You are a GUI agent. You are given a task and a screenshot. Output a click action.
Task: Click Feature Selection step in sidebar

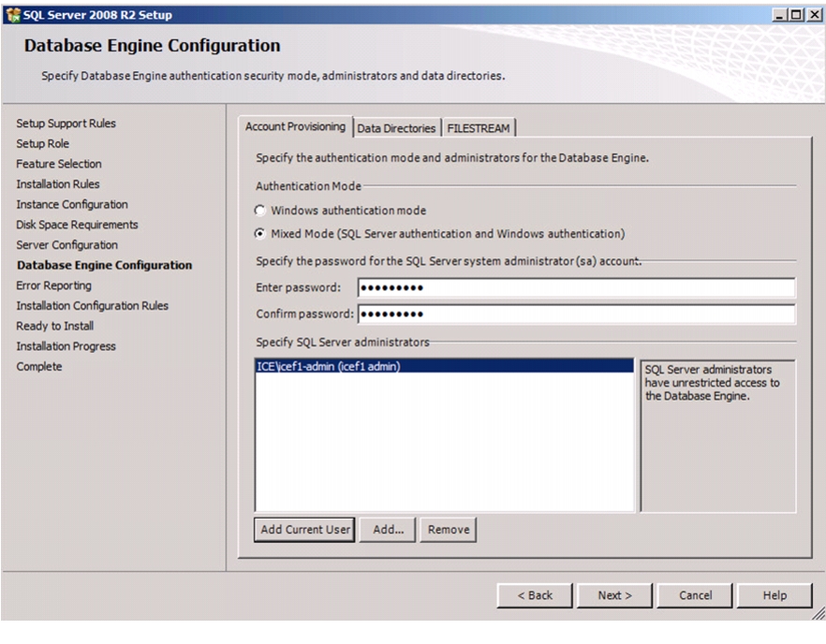(59, 164)
